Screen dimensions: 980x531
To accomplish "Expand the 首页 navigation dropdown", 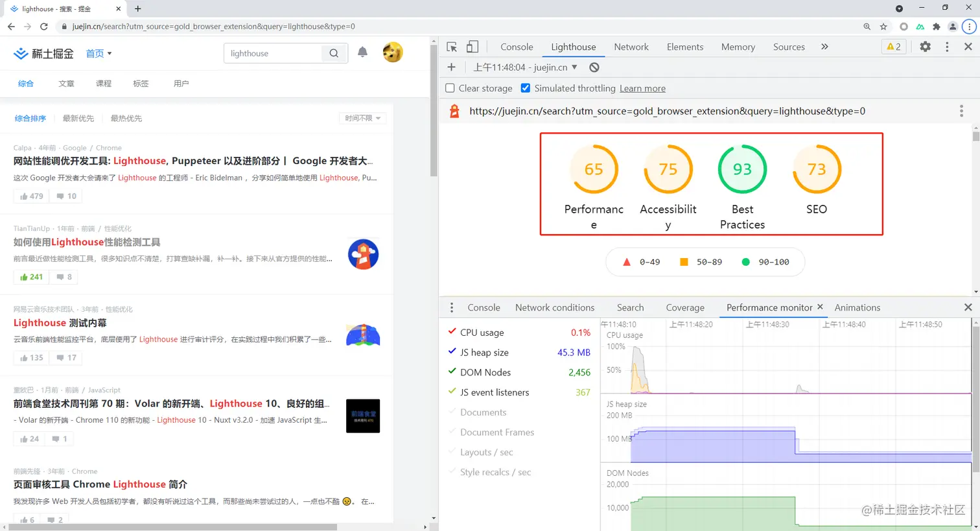I will point(99,53).
